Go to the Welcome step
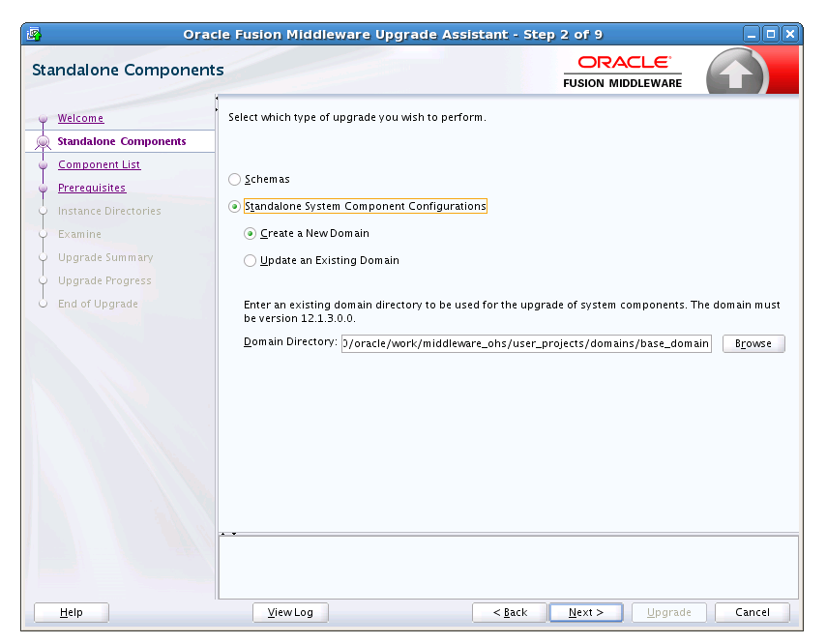The width and height of the screenshot is (827, 644). click(x=80, y=118)
